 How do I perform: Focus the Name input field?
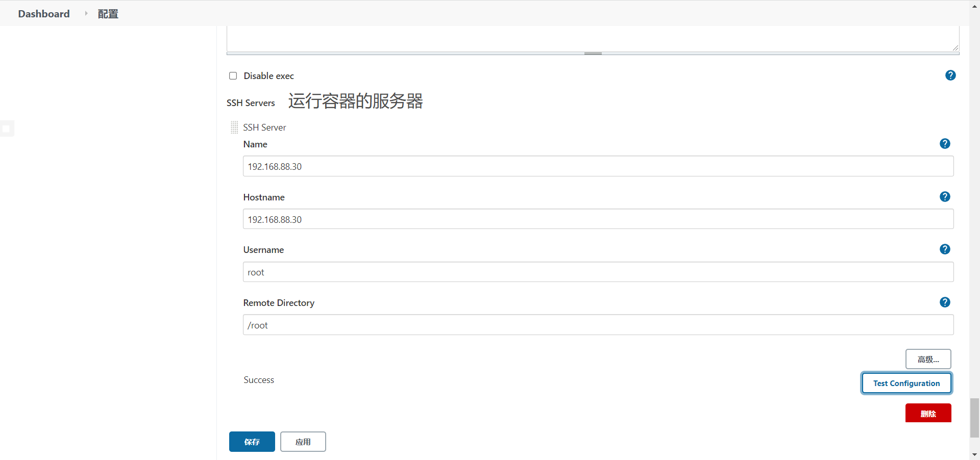(598, 166)
